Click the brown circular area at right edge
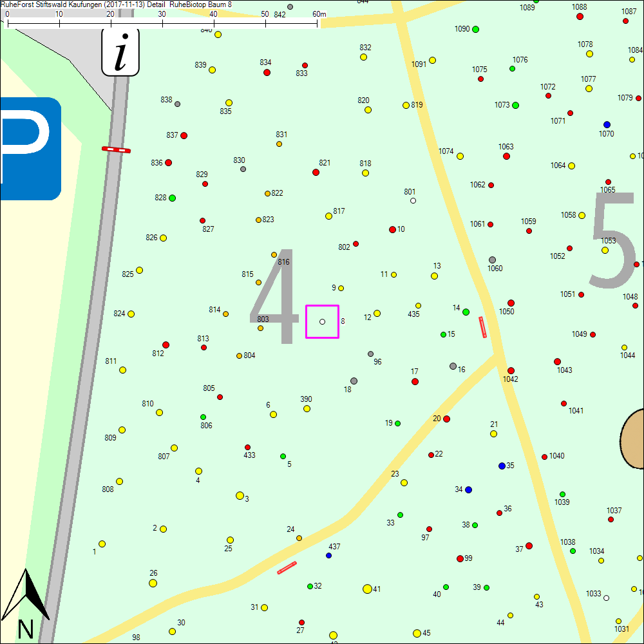This screenshot has height=644, width=644. tap(633, 438)
